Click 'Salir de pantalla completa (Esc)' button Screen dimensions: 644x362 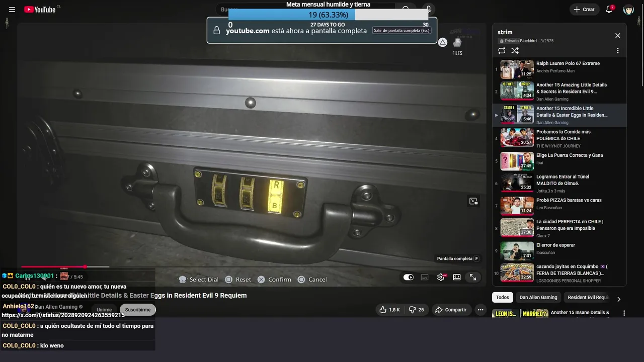401,30
